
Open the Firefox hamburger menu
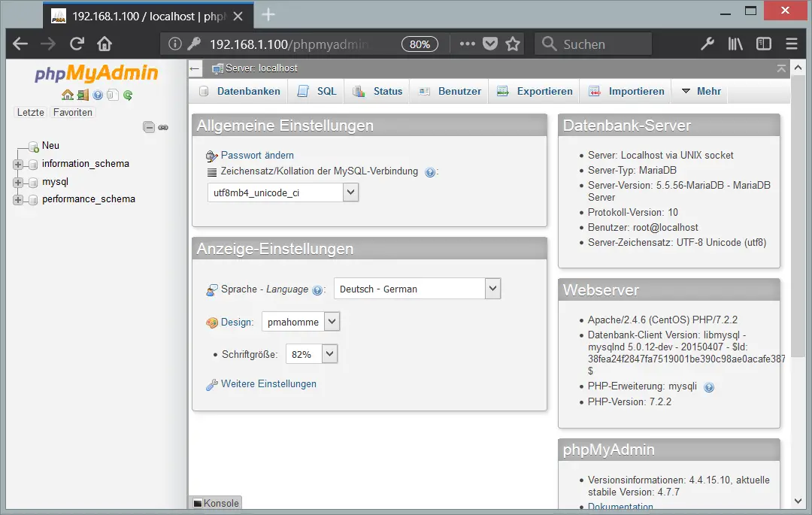792,44
